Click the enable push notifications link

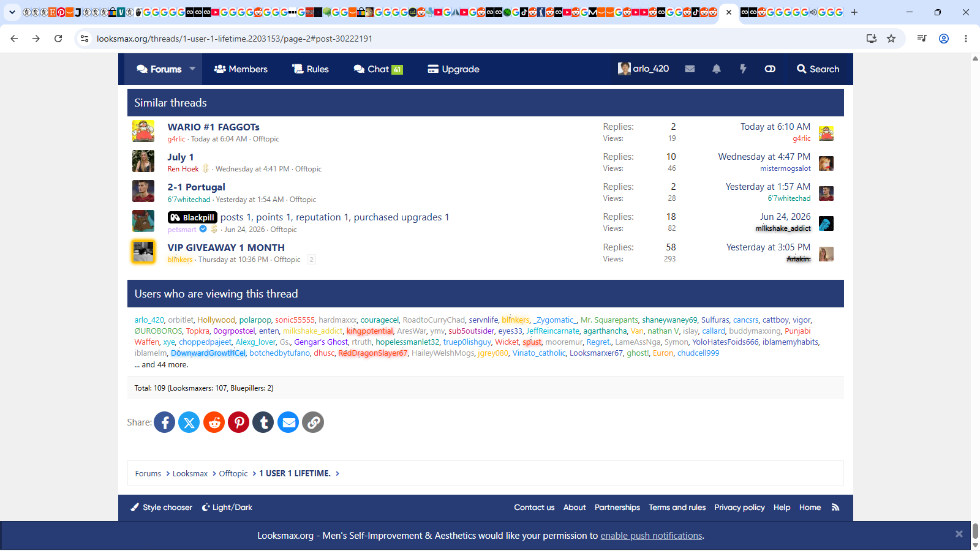click(651, 536)
